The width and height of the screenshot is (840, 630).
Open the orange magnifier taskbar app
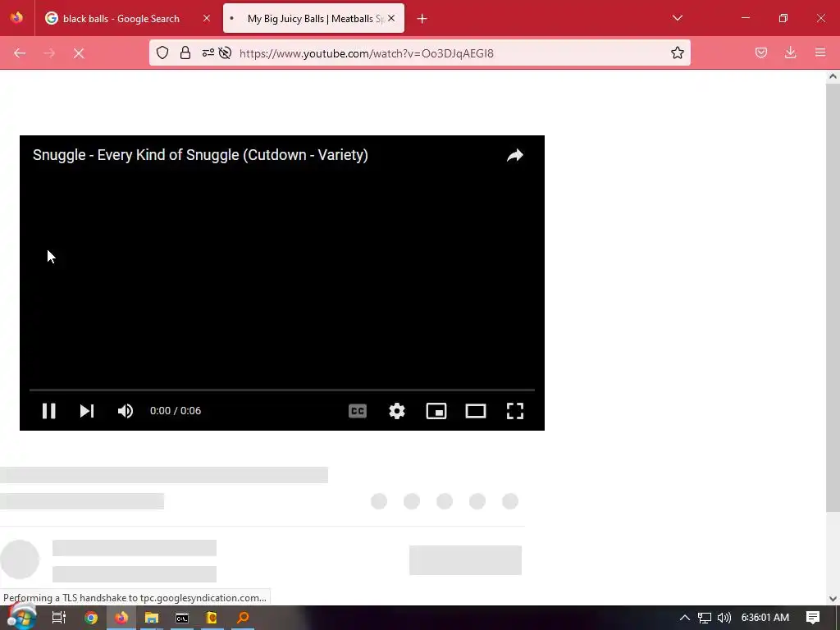(x=243, y=618)
